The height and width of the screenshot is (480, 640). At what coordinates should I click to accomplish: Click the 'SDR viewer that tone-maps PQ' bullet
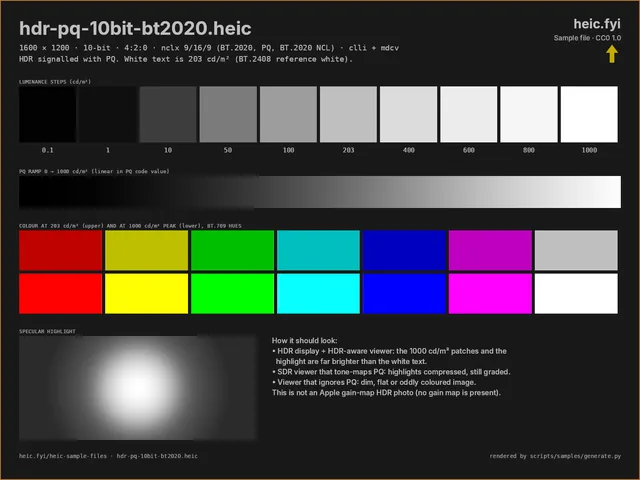point(391,372)
